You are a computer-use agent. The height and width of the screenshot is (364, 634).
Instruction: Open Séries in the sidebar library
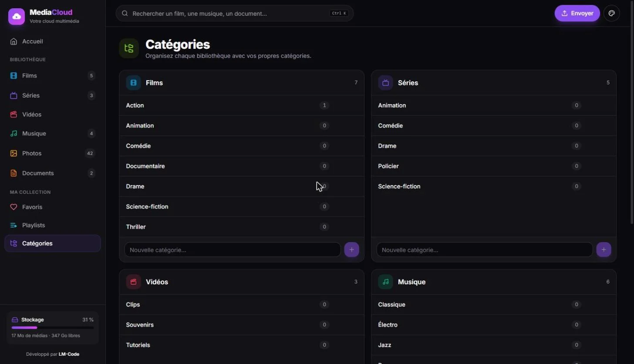point(53,95)
